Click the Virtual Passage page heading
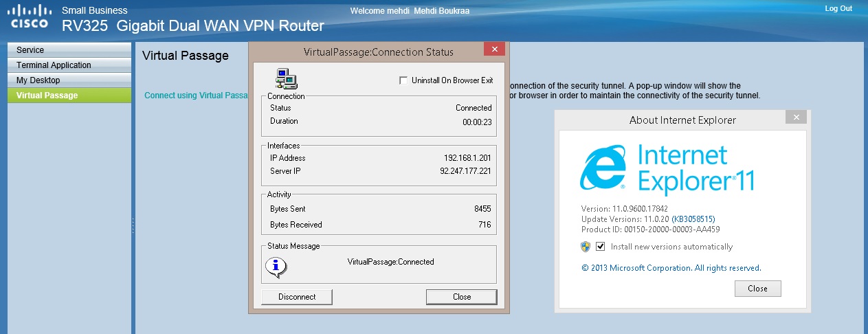Viewport: 868px width, 334px height. pos(186,56)
